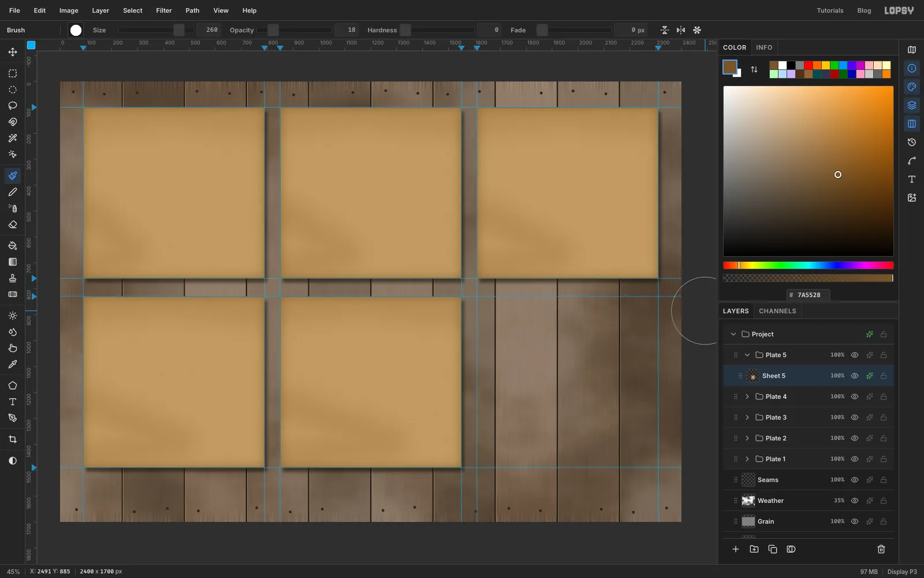The image size is (924, 578).
Task: Select the Clone Stamp tool
Action: (13, 278)
